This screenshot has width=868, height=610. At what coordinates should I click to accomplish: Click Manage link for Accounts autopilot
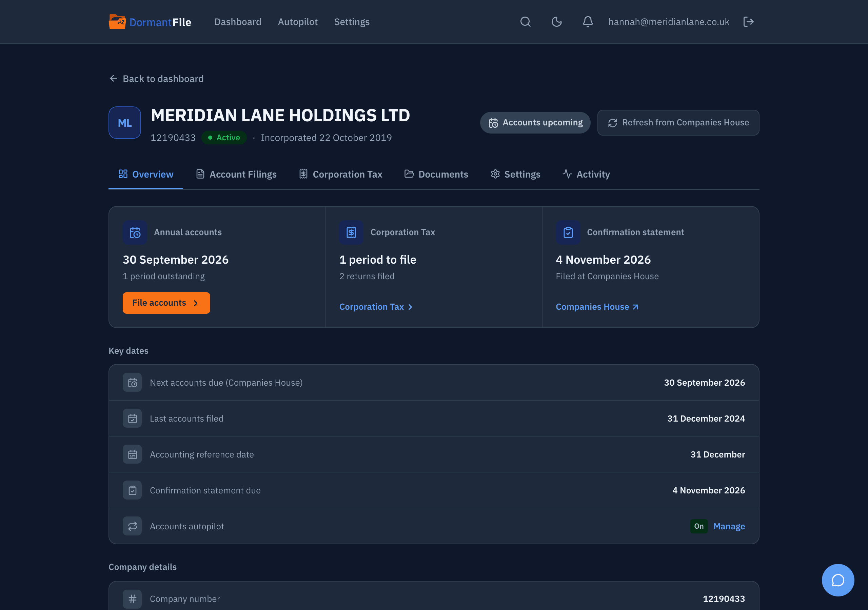click(x=729, y=526)
